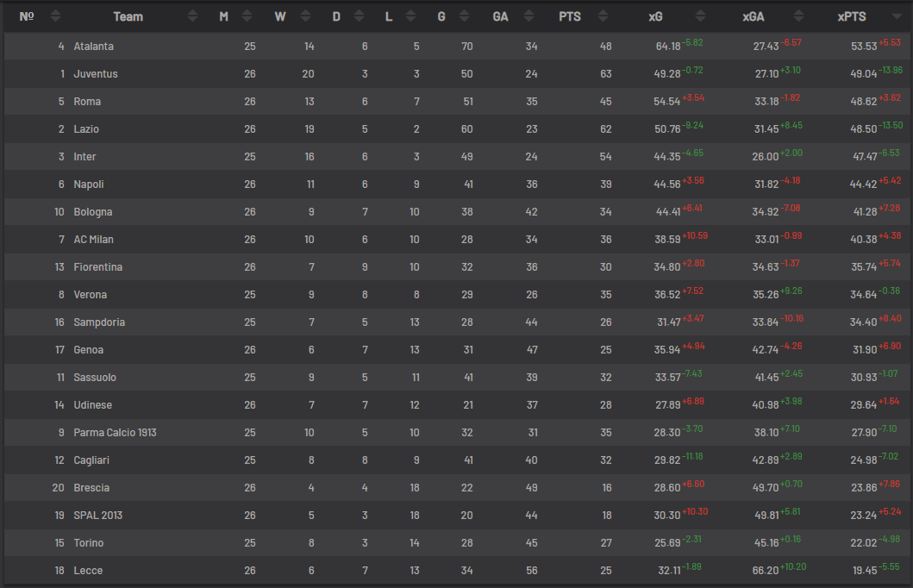Screen dimensions: 913x588
Task: Sort wins with the W column arrows
Action: click(x=306, y=16)
